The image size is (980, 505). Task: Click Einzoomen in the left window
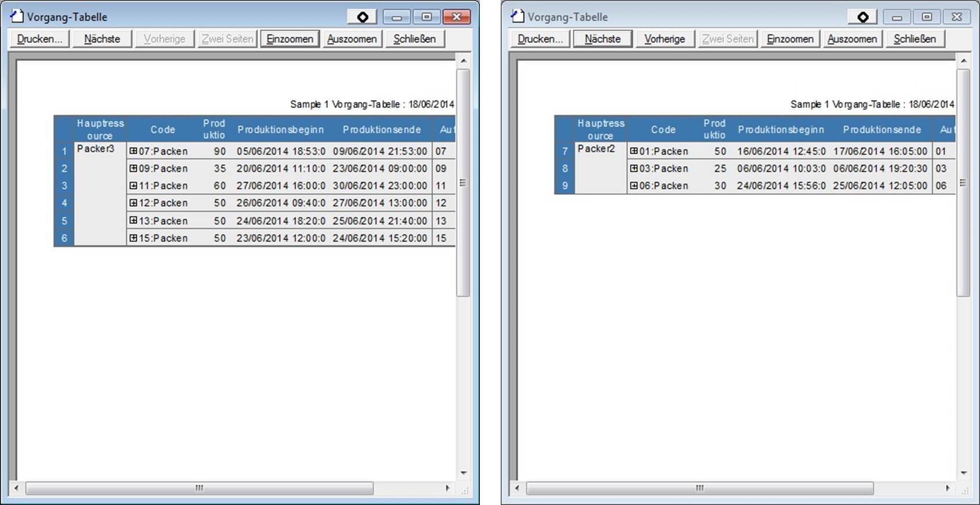[x=290, y=39]
